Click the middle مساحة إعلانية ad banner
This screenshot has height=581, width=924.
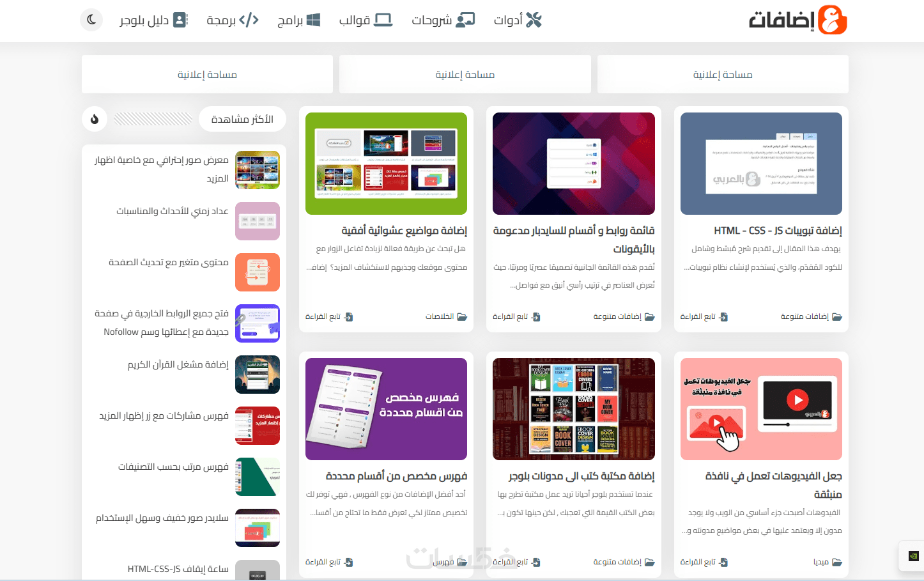pos(465,74)
